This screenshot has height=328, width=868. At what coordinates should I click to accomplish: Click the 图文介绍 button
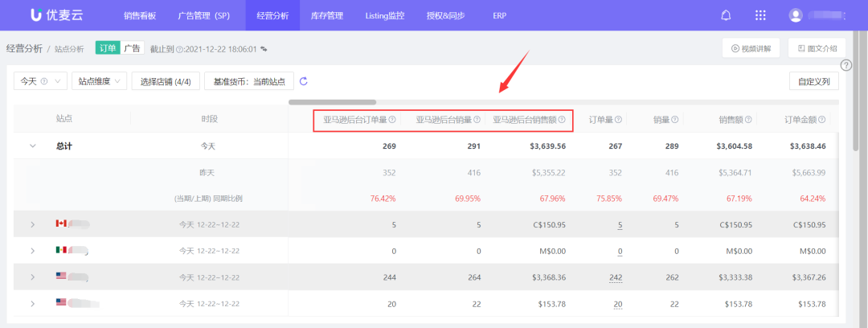[817, 48]
